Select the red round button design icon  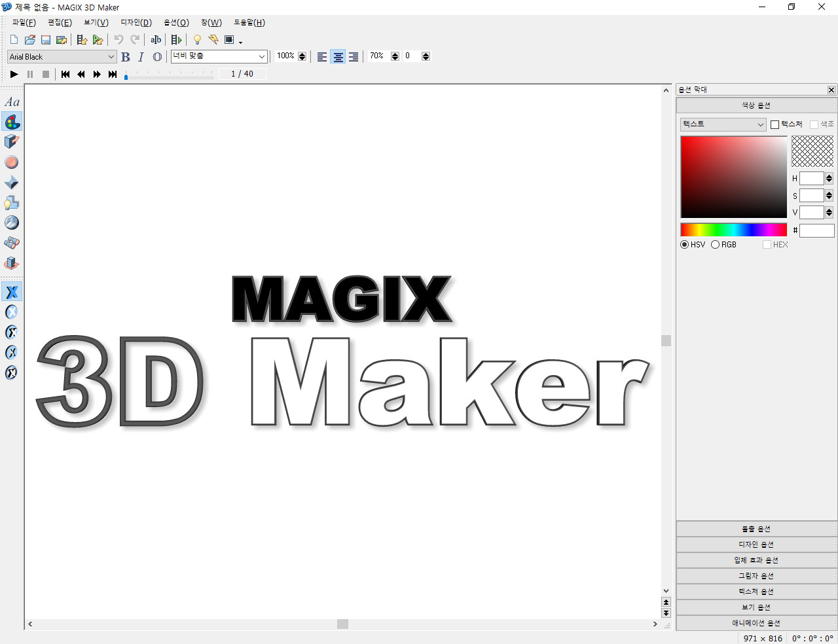point(12,162)
